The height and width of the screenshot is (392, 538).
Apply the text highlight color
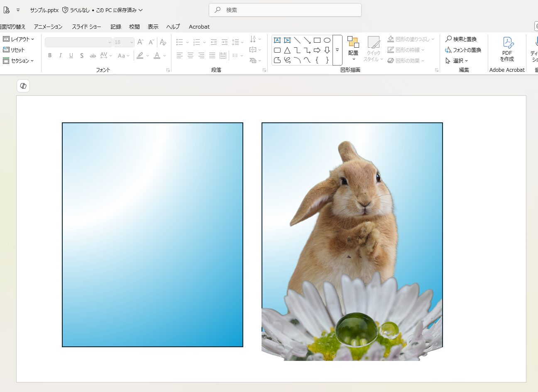tap(140, 56)
